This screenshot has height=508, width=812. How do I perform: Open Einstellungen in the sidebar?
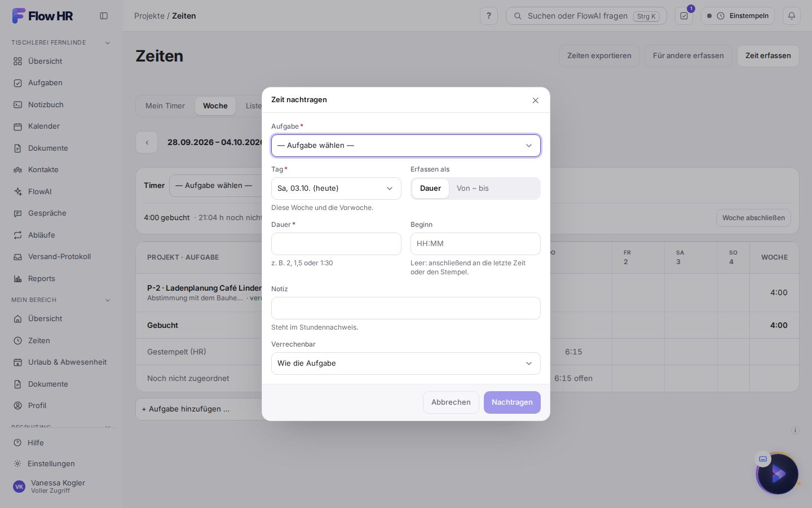[x=61, y=463]
